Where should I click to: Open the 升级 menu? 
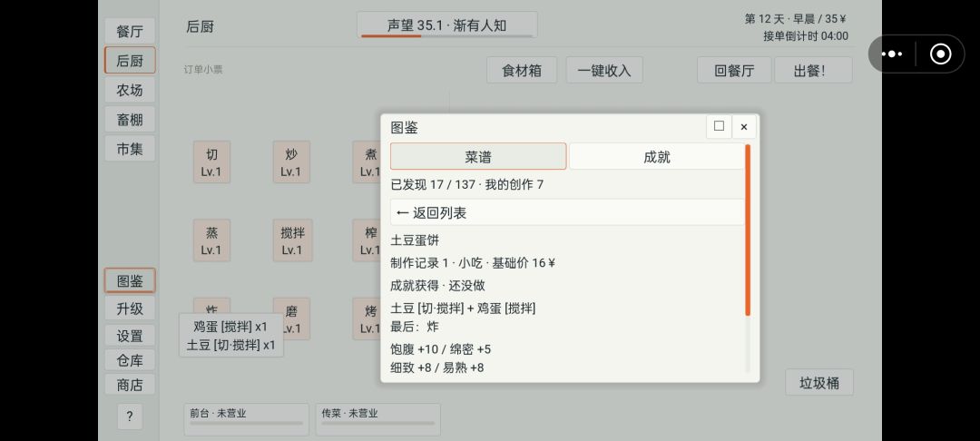point(130,309)
